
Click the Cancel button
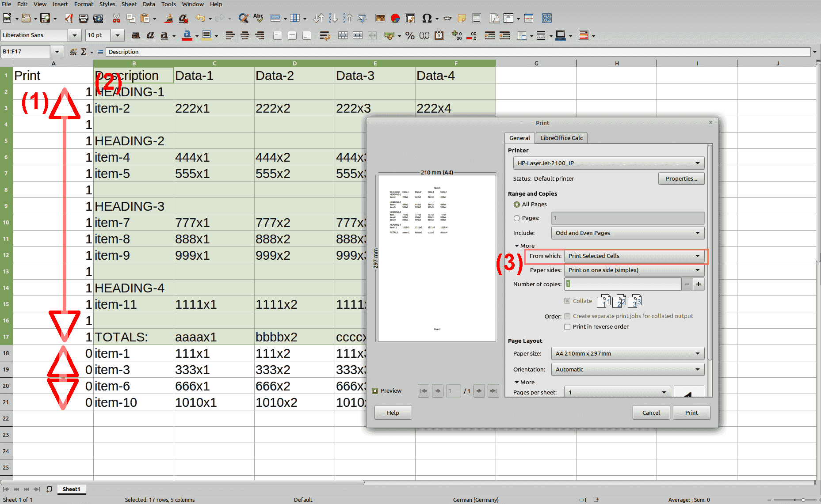[x=651, y=413]
